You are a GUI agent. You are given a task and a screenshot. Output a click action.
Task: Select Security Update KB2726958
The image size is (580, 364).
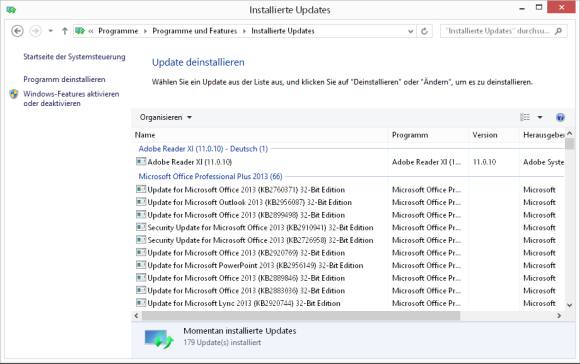[x=260, y=240]
